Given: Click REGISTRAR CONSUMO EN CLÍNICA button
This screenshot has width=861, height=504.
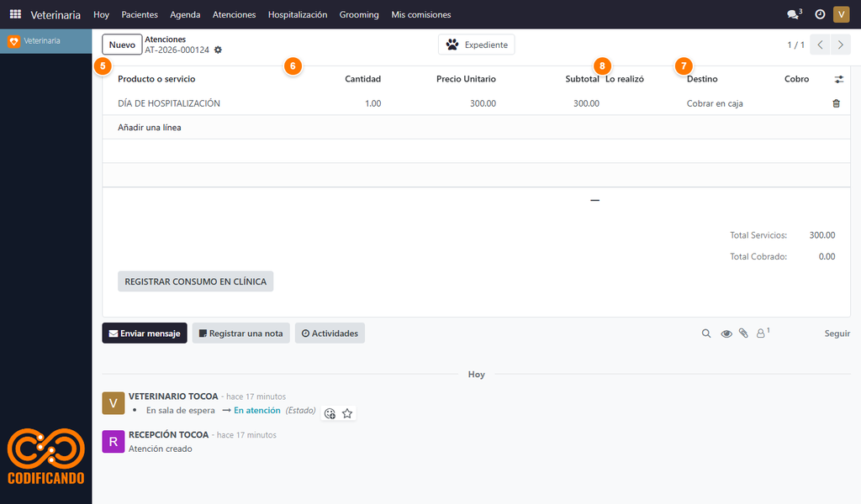Looking at the screenshot, I should (195, 281).
